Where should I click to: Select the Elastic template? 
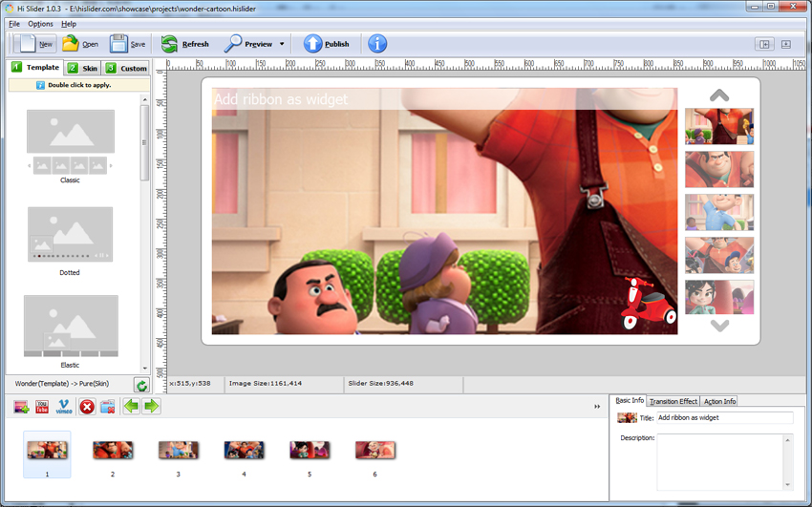tap(71, 331)
